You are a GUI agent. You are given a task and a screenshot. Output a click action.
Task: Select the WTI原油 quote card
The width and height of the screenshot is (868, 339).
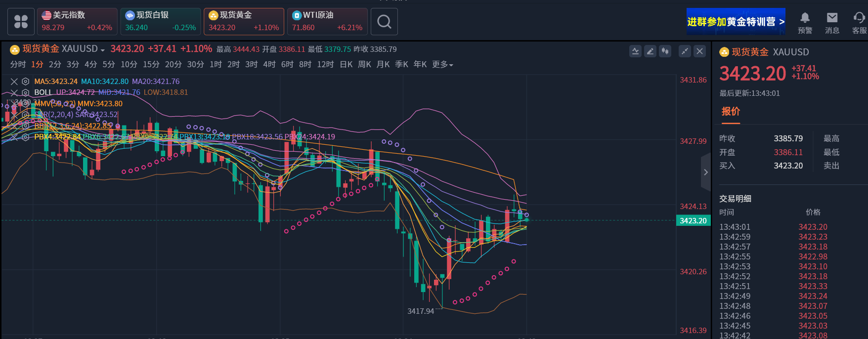[x=327, y=22]
